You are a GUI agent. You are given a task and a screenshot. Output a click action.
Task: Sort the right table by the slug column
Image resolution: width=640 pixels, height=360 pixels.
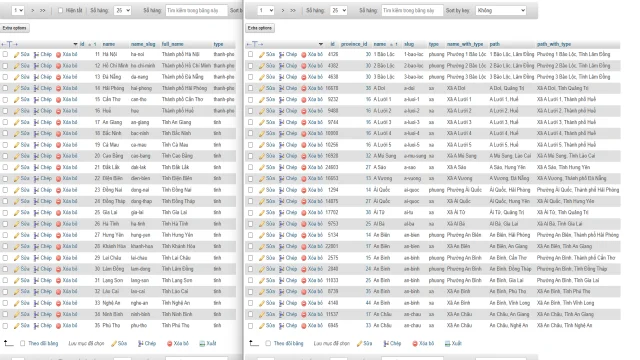[x=409, y=44]
